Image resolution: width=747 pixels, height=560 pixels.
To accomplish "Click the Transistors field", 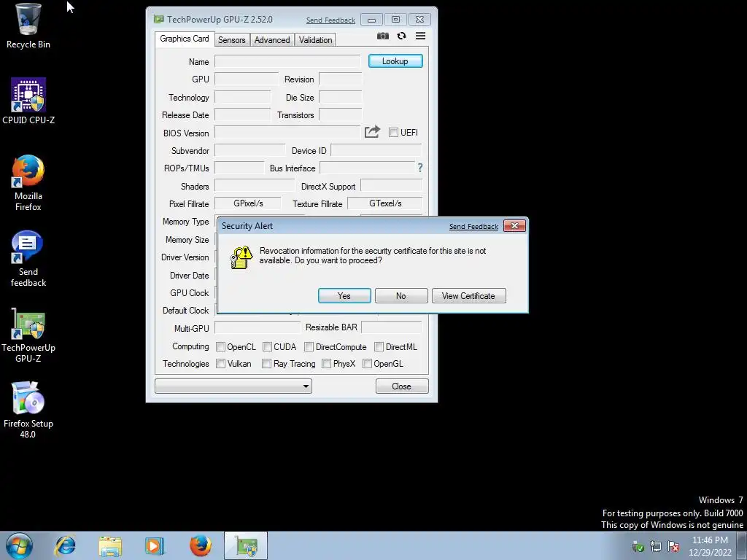I will (x=340, y=114).
